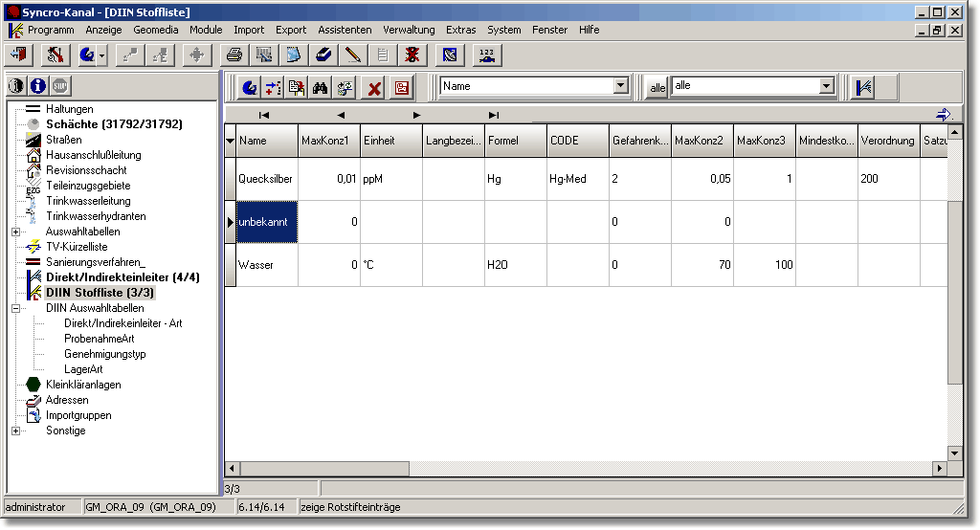Go to first record navigation arrow

pos(264,115)
